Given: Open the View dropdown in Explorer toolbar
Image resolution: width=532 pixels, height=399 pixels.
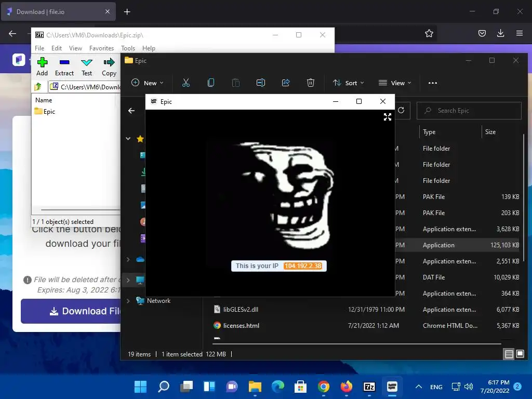Looking at the screenshot, I should [395, 83].
